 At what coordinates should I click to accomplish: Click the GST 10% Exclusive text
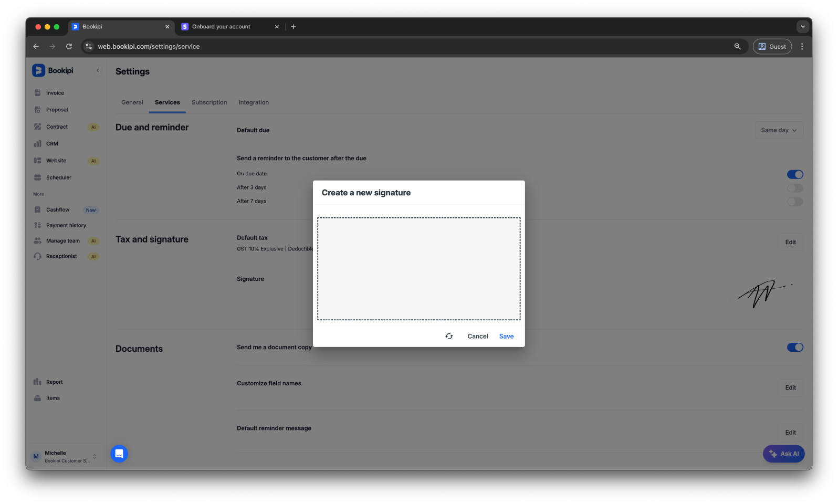pos(260,249)
